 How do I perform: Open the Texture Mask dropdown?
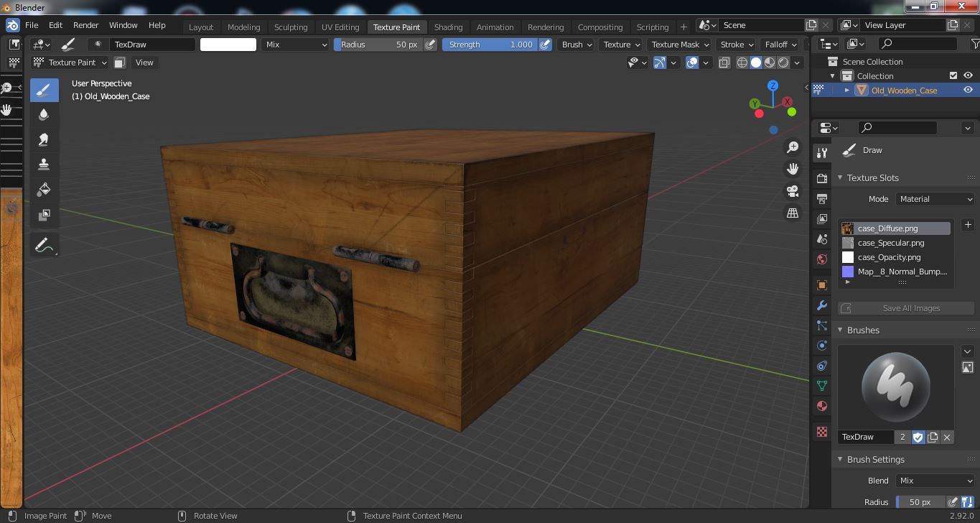click(678, 45)
